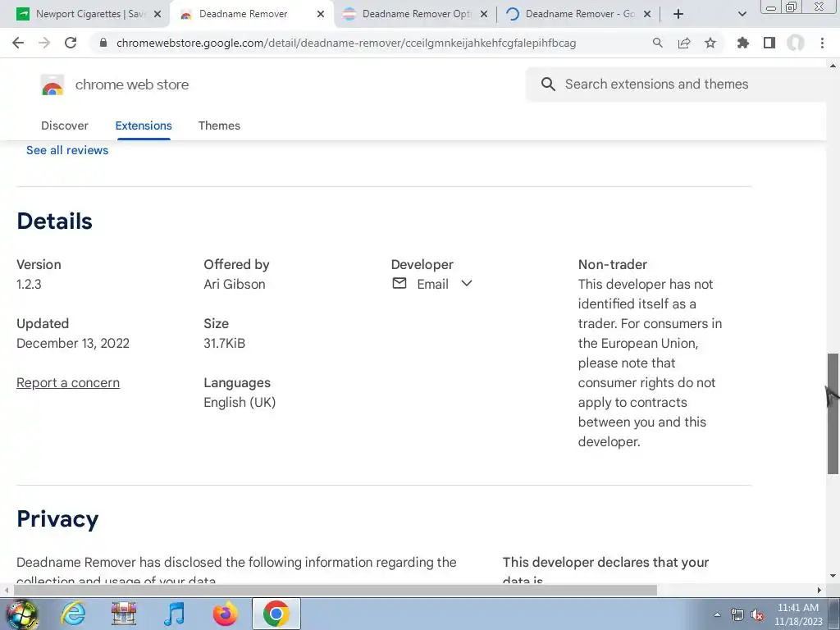This screenshot has height=630, width=840.
Task: Open a new browser tab
Action: coord(678,14)
